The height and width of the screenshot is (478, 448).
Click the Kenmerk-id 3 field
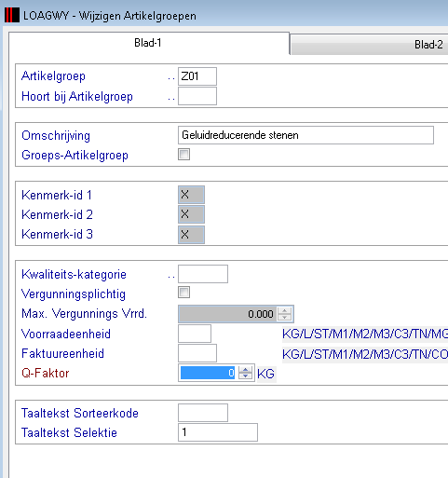click(x=191, y=235)
